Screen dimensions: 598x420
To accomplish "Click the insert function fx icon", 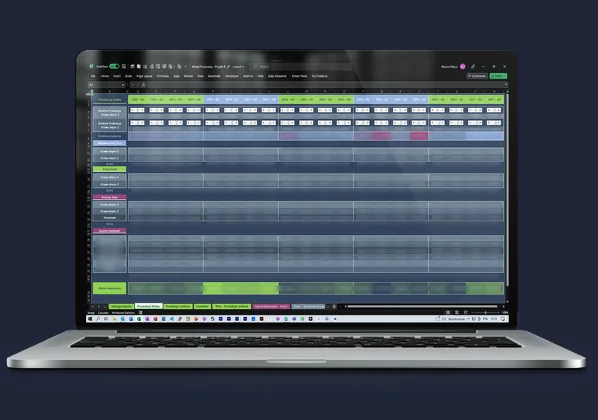I will click(x=144, y=85).
